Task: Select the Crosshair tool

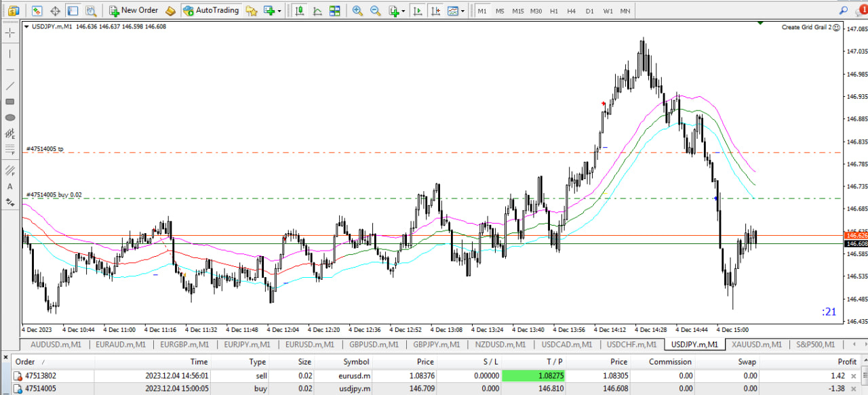Action: [x=10, y=33]
